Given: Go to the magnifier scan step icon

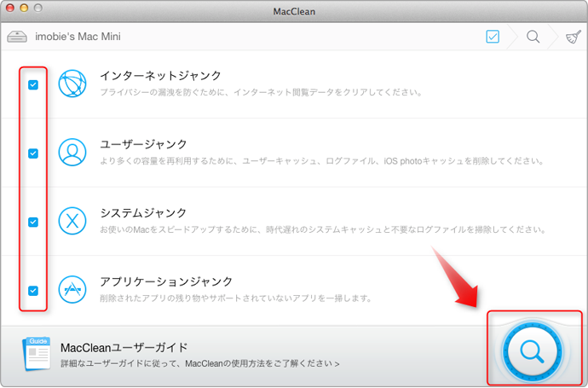Looking at the screenshot, I should pyautogui.click(x=533, y=37).
